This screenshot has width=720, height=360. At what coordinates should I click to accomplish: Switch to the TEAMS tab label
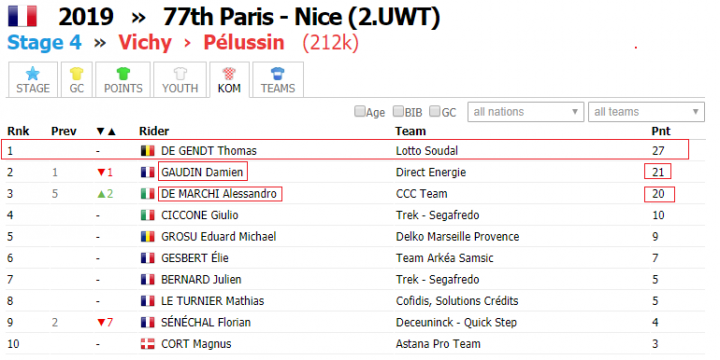coord(278,88)
